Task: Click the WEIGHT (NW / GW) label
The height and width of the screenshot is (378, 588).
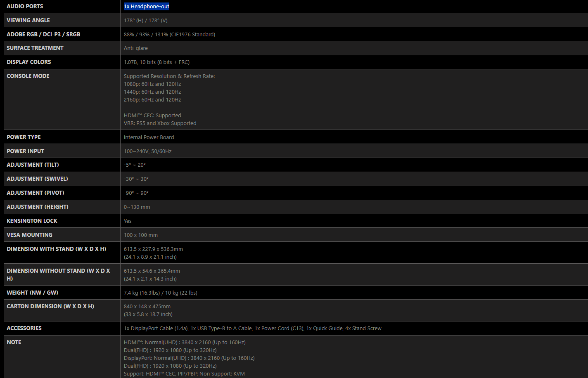Action: coord(32,293)
